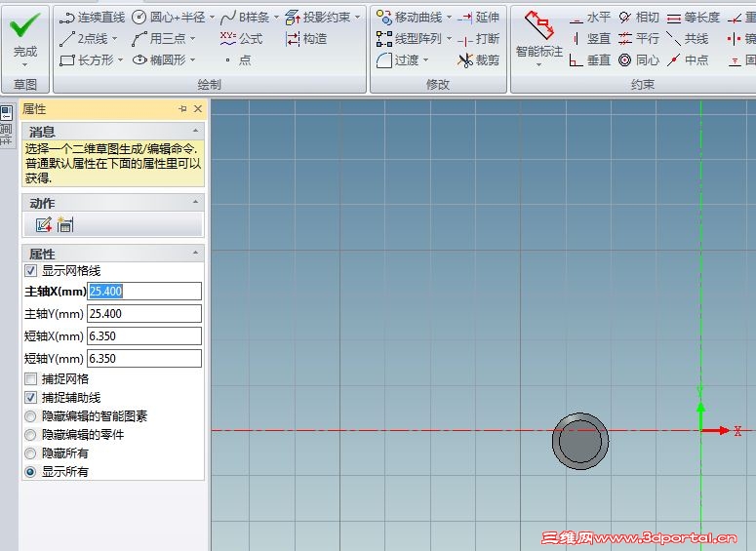
Task: Open the 线型阵列 dropdown arrow
Action: coord(450,39)
